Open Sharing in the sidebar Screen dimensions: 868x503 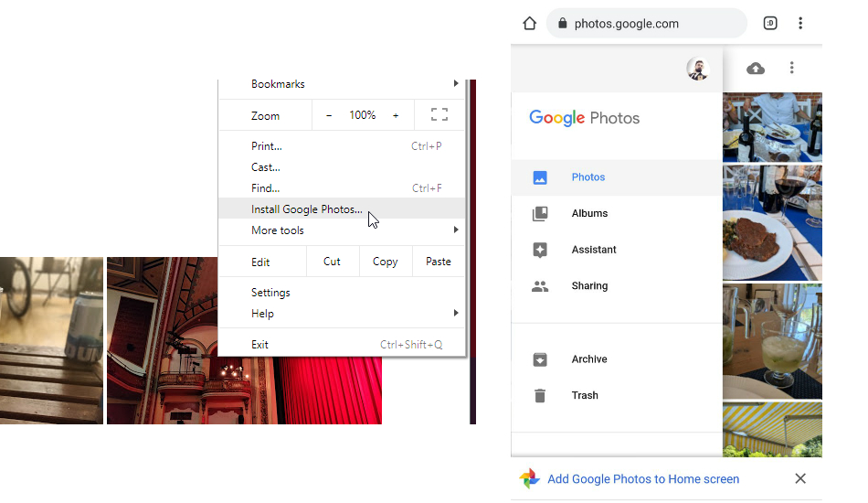[617, 286]
